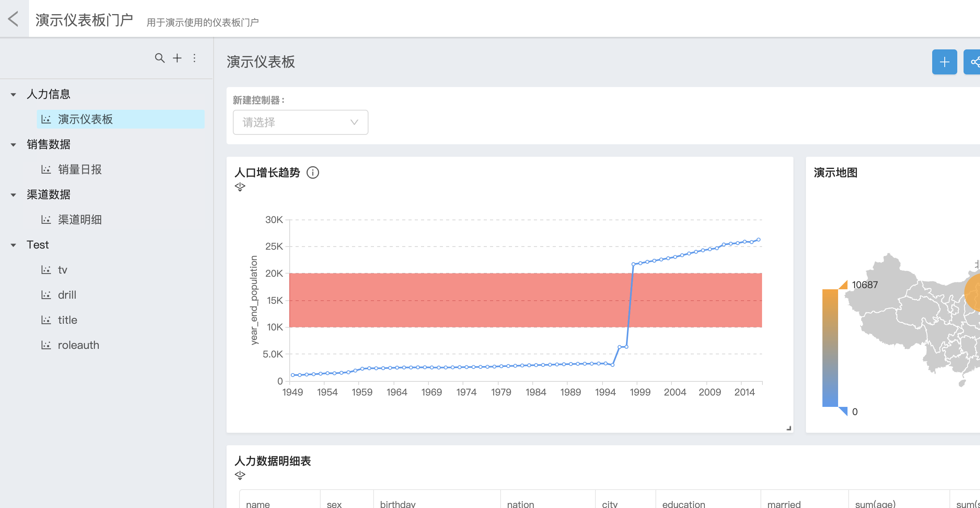Click filter icon under 人口增长趋势 title
The width and height of the screenshot is (980, 508).
(240, 187)
